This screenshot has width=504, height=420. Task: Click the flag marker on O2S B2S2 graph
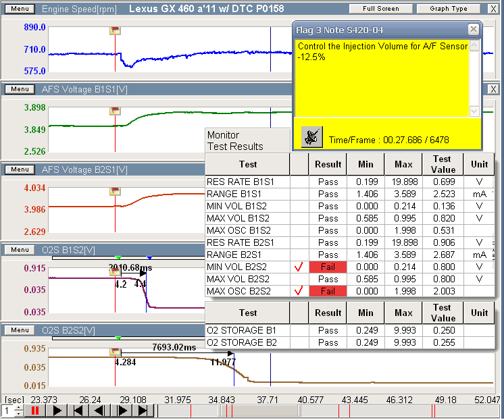[x=115, y=352]
